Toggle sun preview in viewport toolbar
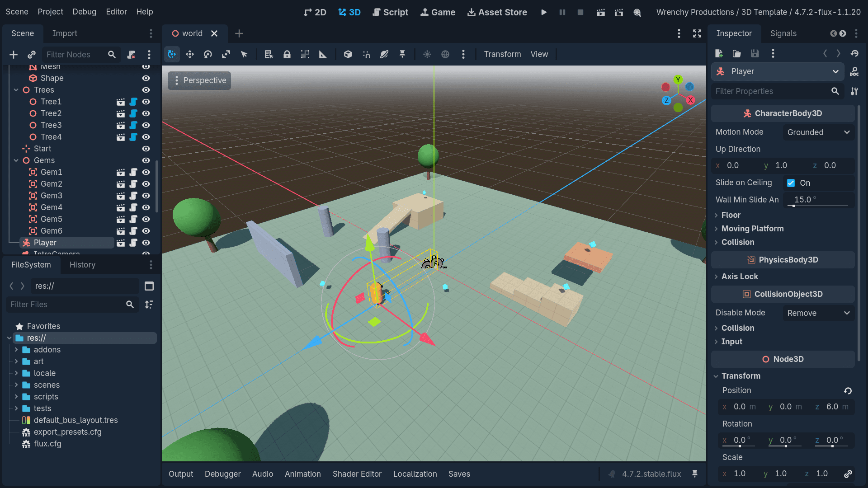 click(x=427, y=54)
